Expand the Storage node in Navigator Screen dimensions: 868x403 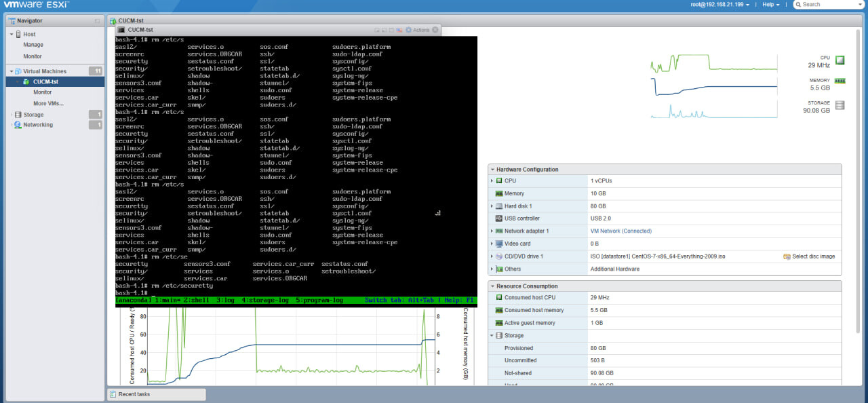pos(11,115)
